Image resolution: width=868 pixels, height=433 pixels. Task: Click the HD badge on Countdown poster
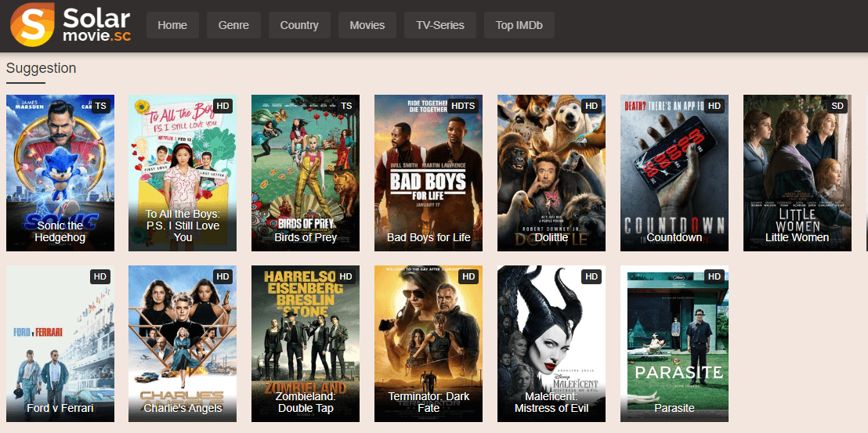point(714,106)
